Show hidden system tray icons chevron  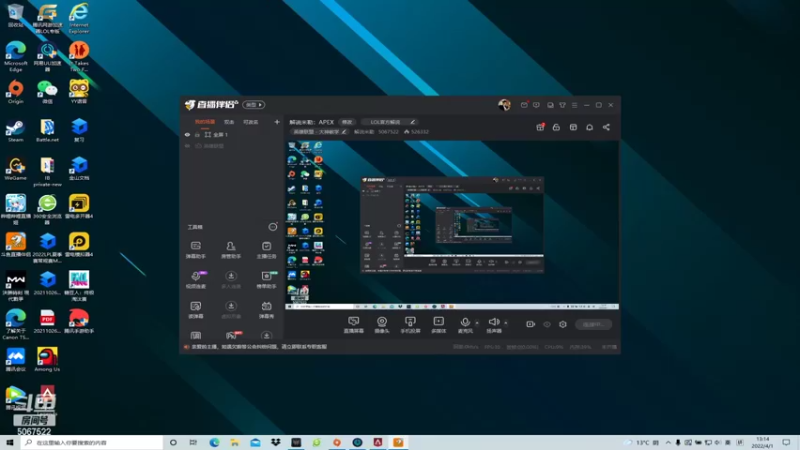click(x=668, y=442)
